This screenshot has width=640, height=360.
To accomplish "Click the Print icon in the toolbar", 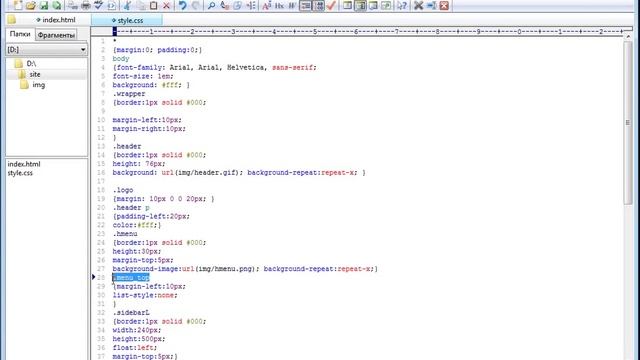I will (86, 5).
